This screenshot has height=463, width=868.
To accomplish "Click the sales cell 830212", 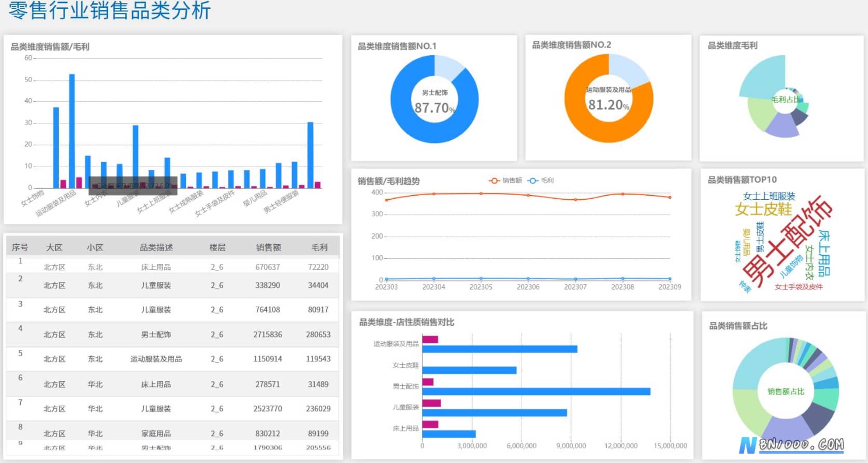I will 268,434.
